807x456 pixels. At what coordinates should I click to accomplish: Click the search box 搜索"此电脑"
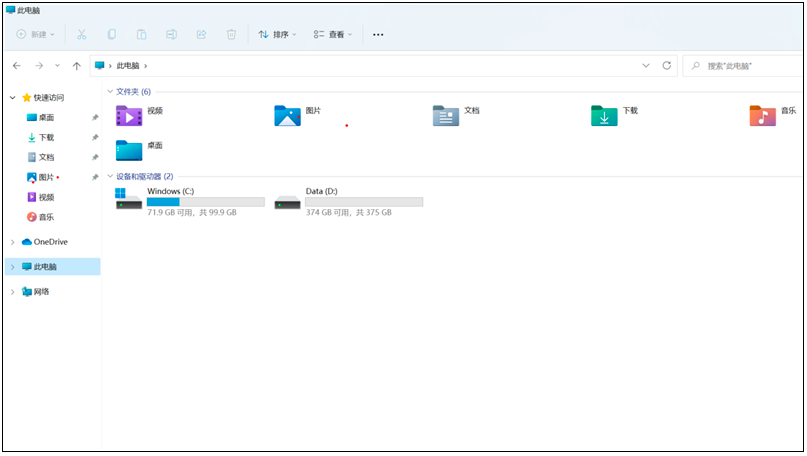[x=745, y=65]
